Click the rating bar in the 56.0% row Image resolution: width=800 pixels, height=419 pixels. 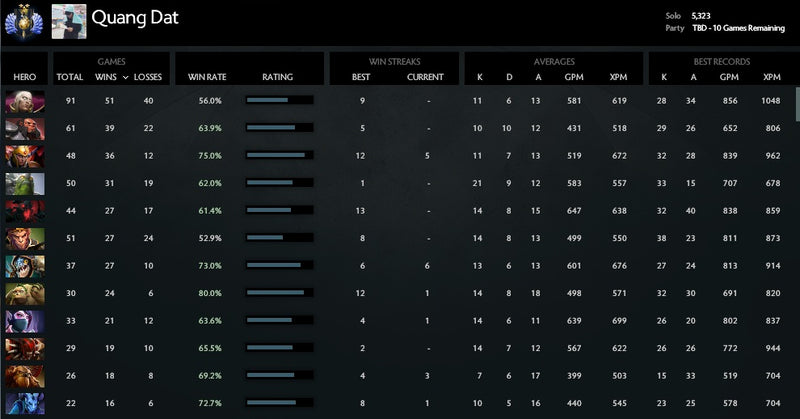pyautogui.click(x=279, y=101)
